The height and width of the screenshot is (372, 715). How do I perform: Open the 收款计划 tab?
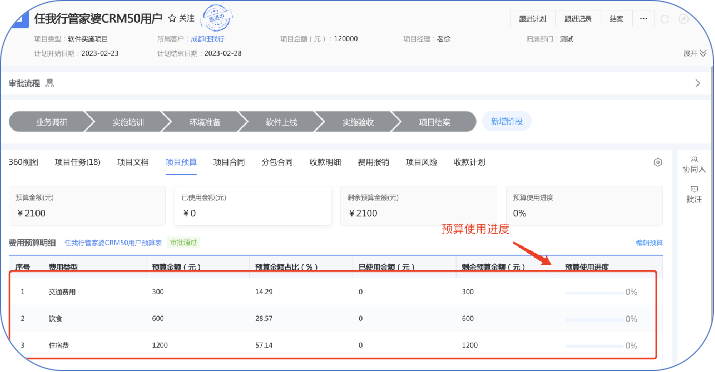[469, 162]
